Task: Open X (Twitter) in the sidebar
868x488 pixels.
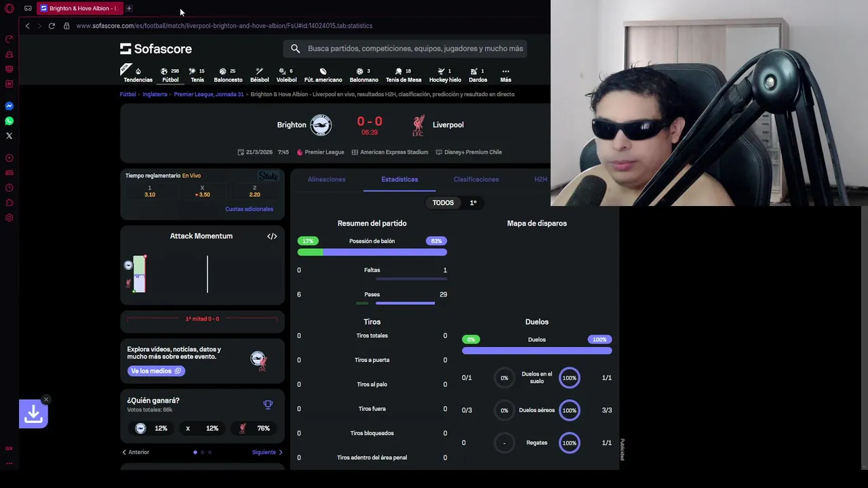Action: pyautogui.click(x=9, y=136)
